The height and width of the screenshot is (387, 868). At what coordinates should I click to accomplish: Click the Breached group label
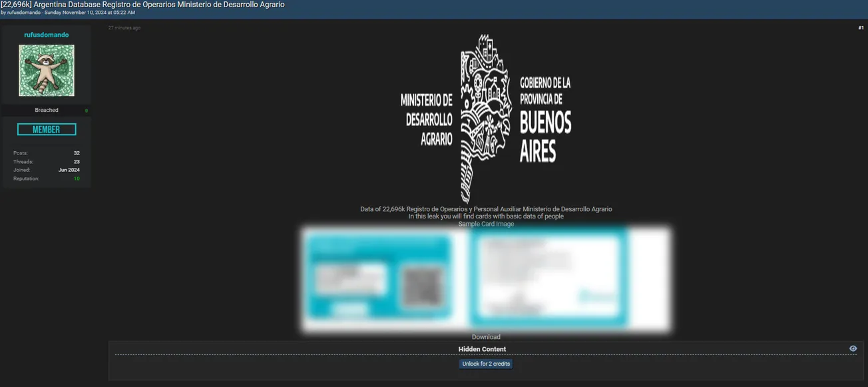tap(46, 110)
